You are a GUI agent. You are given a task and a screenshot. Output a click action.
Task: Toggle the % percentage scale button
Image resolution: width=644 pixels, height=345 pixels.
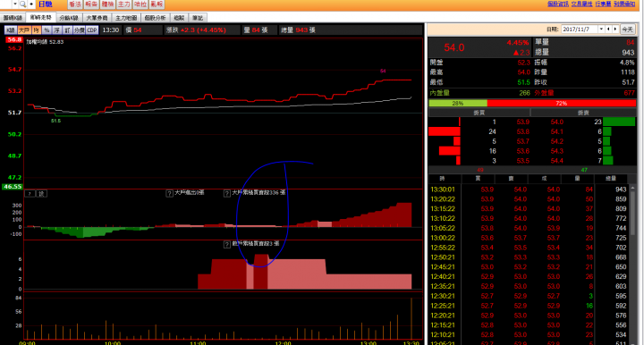(47, 30)
